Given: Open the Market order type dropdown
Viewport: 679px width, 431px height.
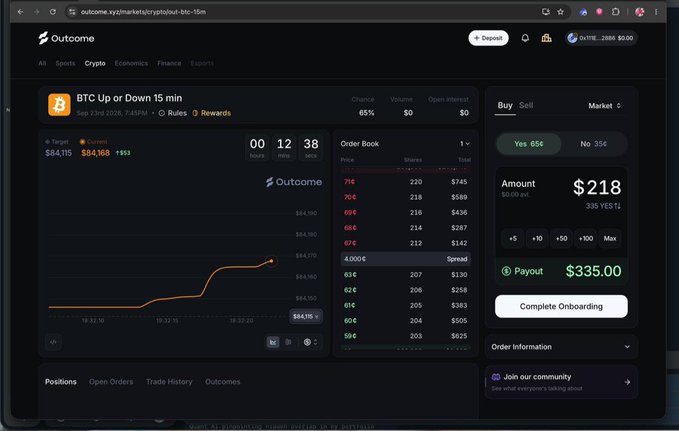Looking at the screenshot, I should (x=605, y=106).
